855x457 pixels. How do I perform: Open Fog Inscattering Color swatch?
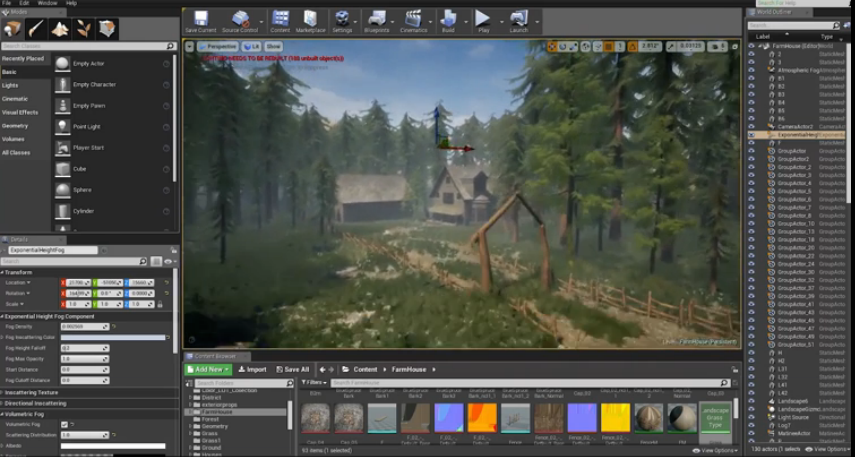coord(113,338)
